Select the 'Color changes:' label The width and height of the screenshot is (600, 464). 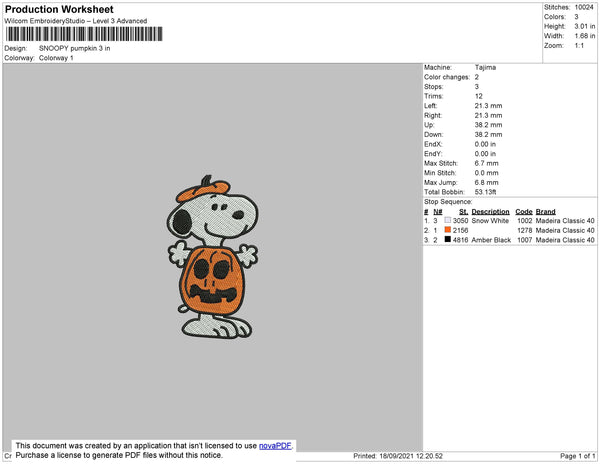(447, 77)
